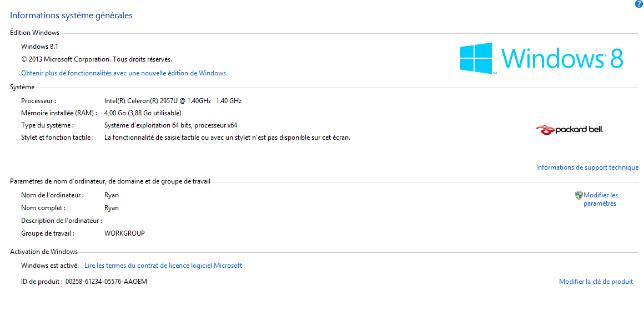Click the shield icon beside Modifier les paramètres

click(x=578, y=195)
